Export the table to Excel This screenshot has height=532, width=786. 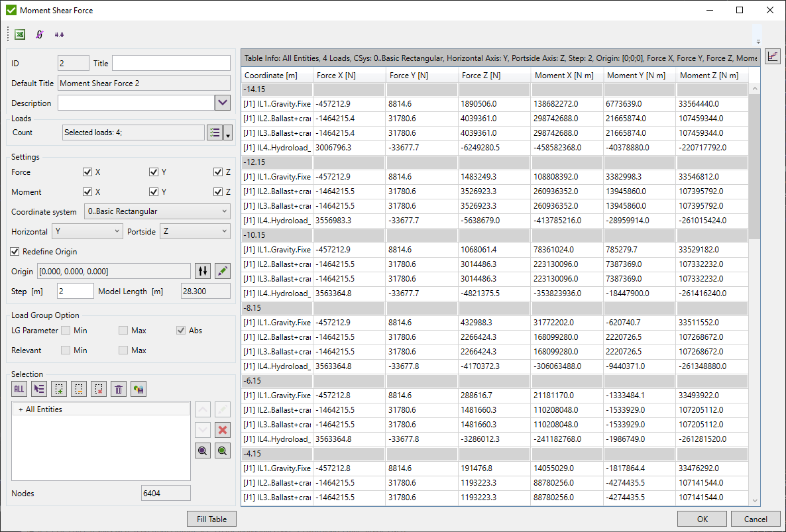[x=21, y=34]
